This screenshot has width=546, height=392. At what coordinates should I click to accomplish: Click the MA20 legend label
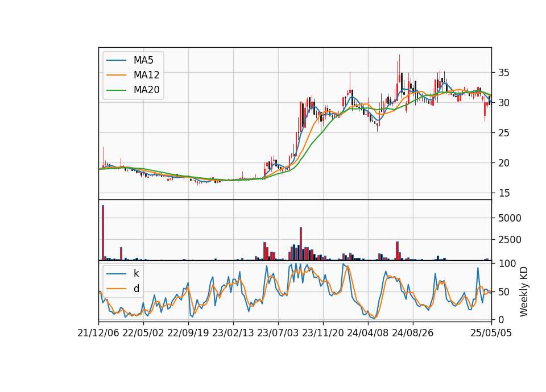click(x=146, y=90)
